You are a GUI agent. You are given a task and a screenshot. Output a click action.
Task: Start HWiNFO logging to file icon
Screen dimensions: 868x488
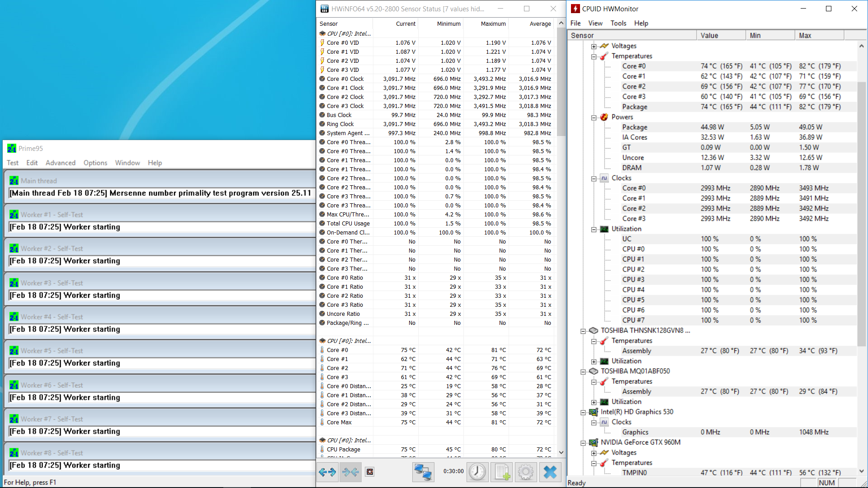pyautogui.click(x=502, y=472)
